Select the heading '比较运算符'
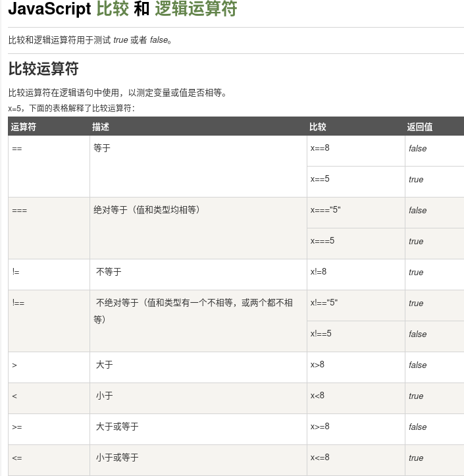 click(43, 68)
